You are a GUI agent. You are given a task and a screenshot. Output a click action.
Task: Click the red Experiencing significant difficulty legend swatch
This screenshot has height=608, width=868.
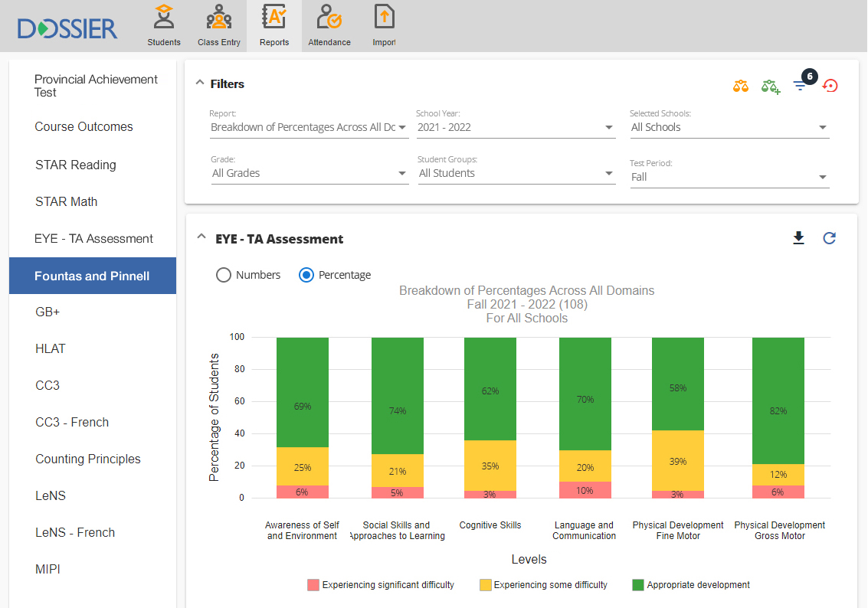tap(313, 585)
